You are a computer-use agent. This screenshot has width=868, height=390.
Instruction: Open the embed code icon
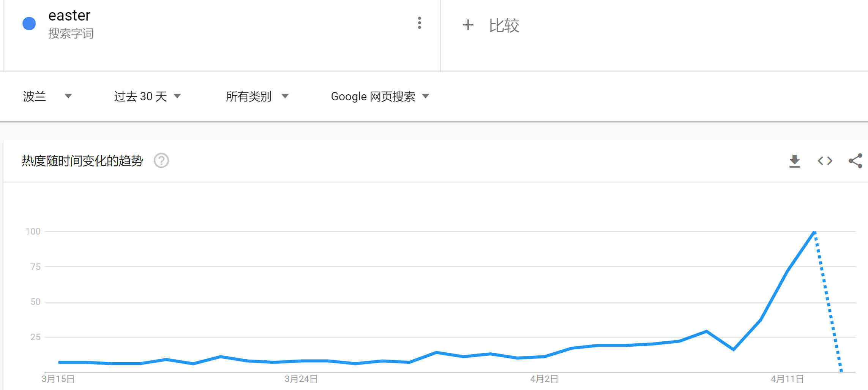[x=825, y=161]
